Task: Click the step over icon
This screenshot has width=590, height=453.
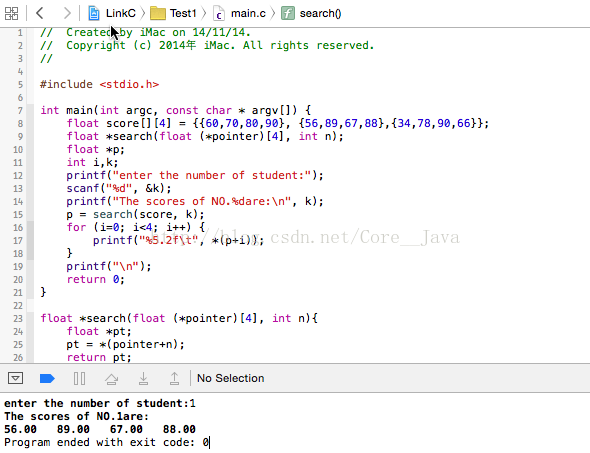Action: pos(111,379)
